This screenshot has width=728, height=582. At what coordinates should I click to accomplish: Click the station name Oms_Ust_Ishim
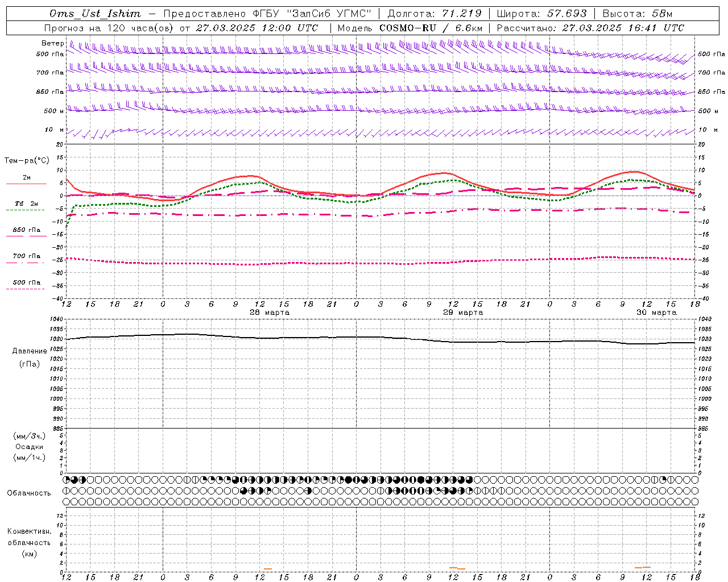tap(95, 14)
